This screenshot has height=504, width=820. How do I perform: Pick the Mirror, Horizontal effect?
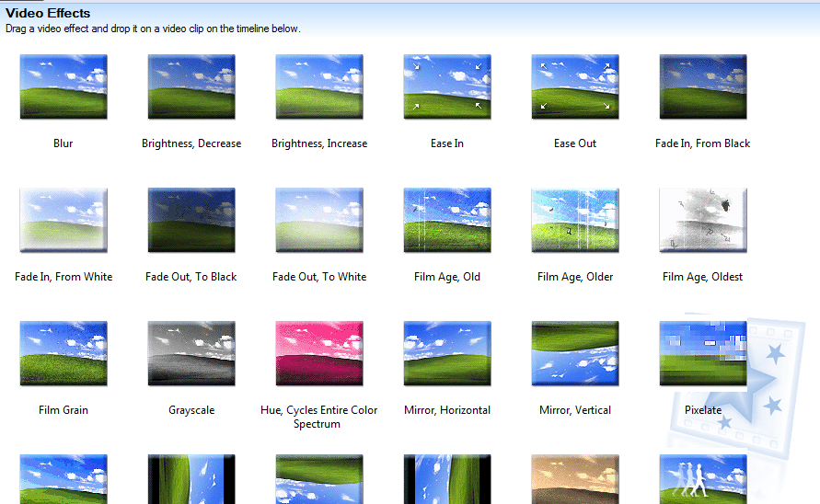click(x=447, y=353)
